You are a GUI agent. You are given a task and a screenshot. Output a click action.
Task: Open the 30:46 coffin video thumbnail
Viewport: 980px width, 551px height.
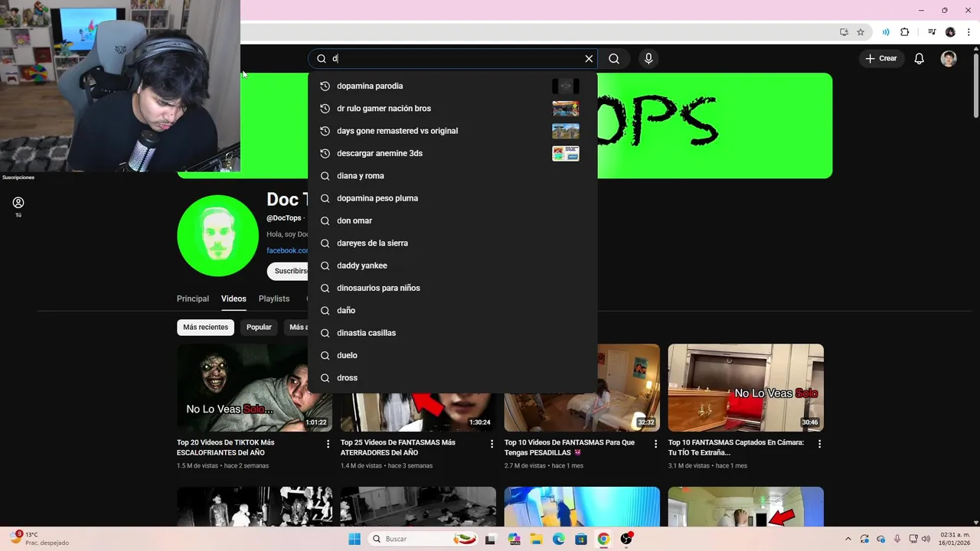pyautogui.click(x=746, y=387)
